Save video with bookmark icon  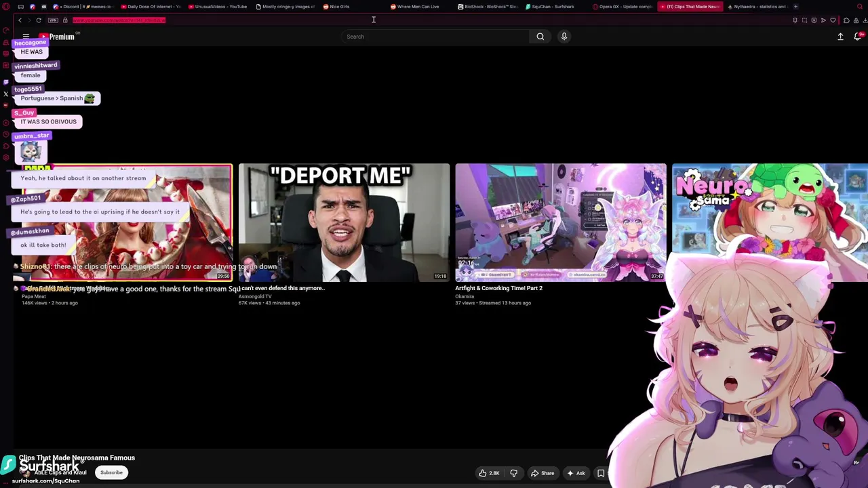[x=601, y=473]
